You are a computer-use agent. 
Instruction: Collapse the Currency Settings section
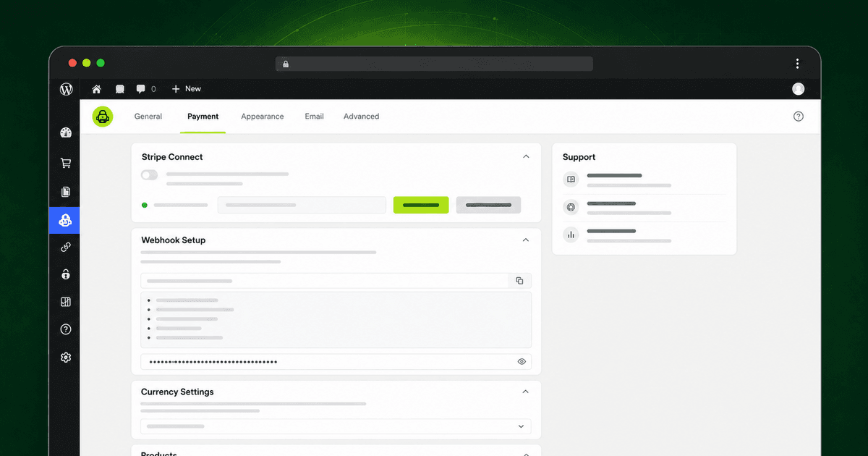tap(526, 392)
